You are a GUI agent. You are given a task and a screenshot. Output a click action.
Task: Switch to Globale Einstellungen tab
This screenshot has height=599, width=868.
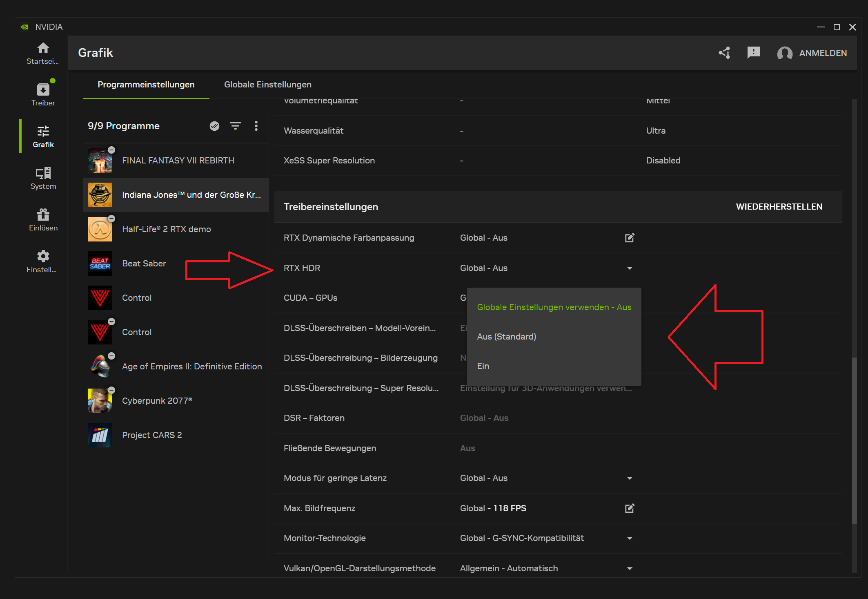pyautogui.click(x=267, y=85)
